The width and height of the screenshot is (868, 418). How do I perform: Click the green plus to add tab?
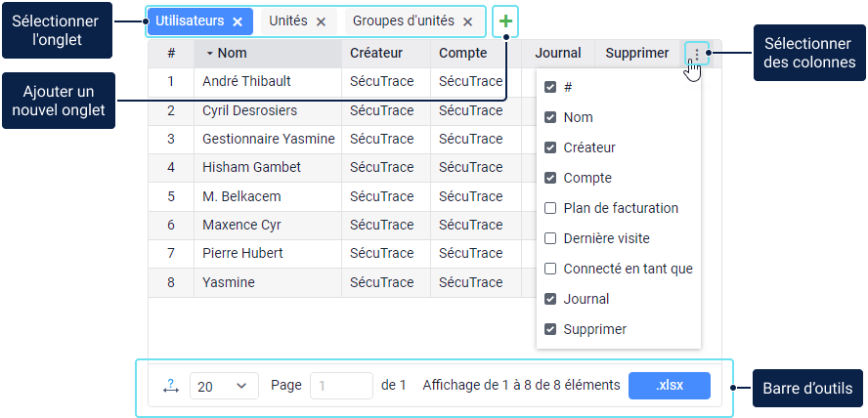pyautogui.click(x=505, y=21)
